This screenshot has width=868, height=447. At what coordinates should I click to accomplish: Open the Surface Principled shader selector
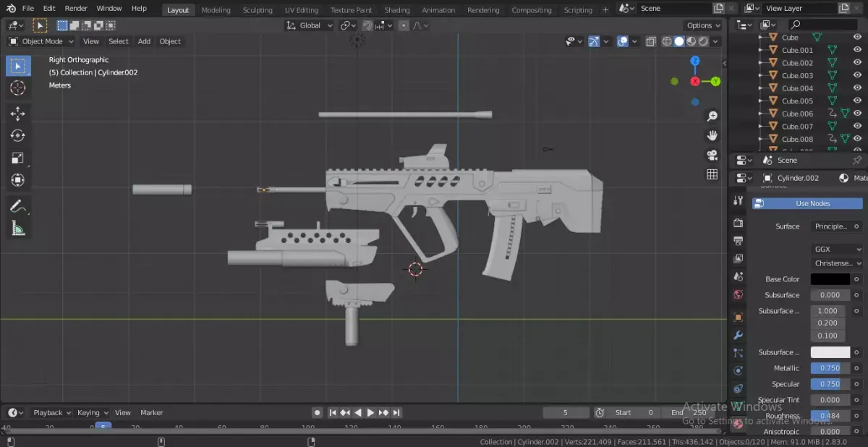(830, 226)
